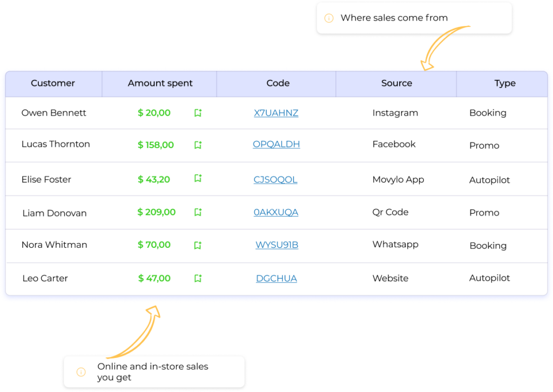Select code link WYSU91B

(x=276, y=245)
